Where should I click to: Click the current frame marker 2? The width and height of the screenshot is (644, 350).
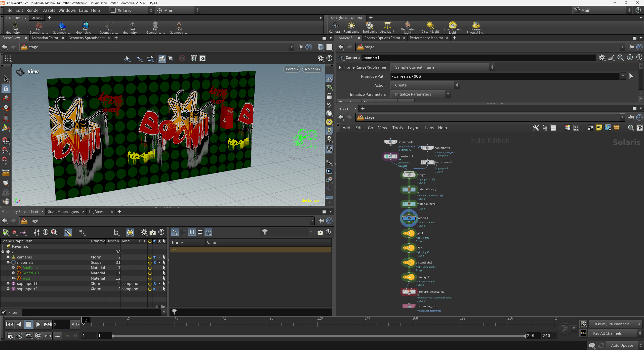coord(86,320)
